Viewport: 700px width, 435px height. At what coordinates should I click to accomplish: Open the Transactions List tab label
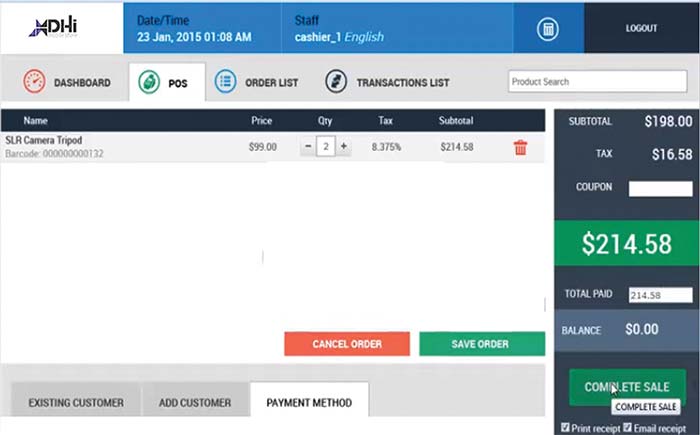[x=403, y=83]
